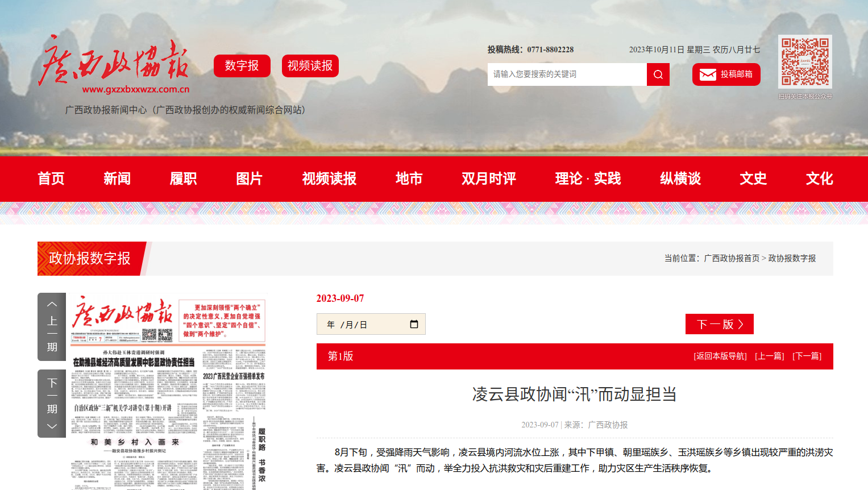Screen dimensions: 868x490
Task: Click the 广西政协报 calligraphy logo
Action: pyautogui.click(x=114, y=63)
